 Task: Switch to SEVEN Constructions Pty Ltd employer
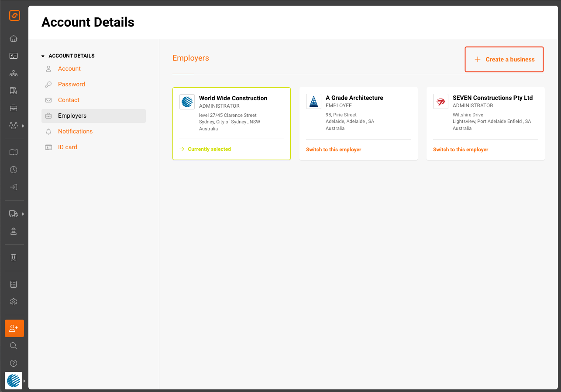tap(460, 149)
